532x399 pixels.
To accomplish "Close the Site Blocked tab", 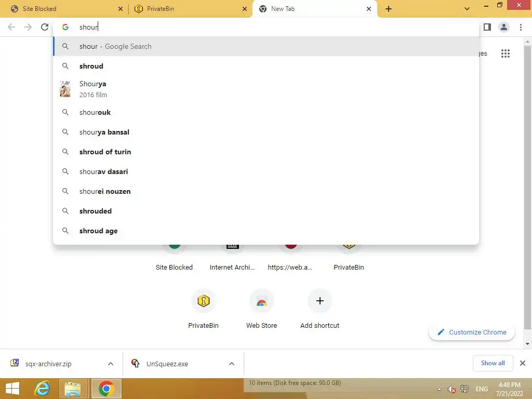I will tap(121, 9).
